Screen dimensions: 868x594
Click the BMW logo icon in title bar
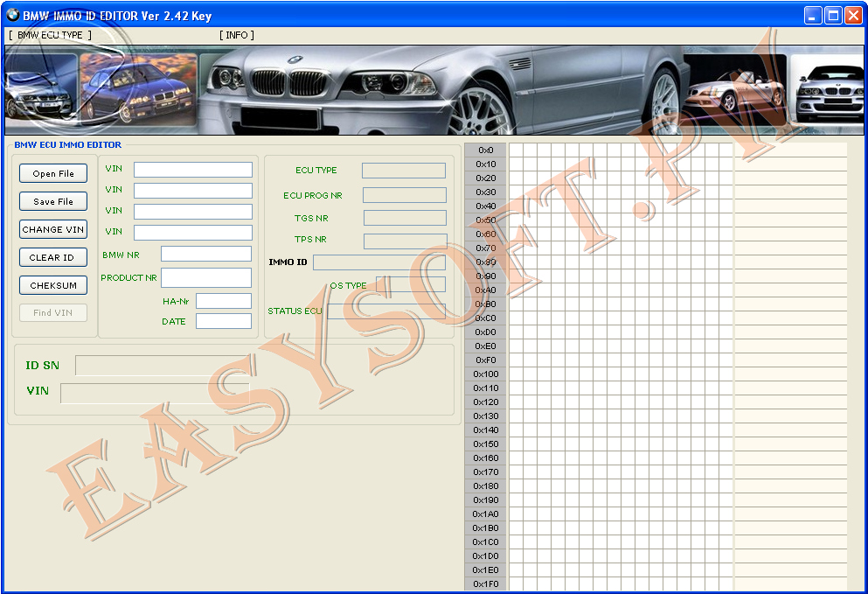click(13, 15)
